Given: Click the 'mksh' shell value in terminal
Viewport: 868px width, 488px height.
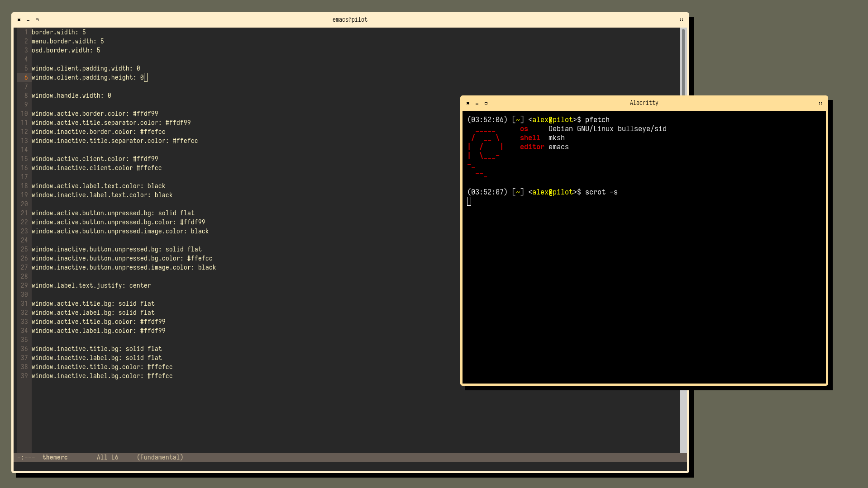Looking at the screenshot, I should click(557, 138).
